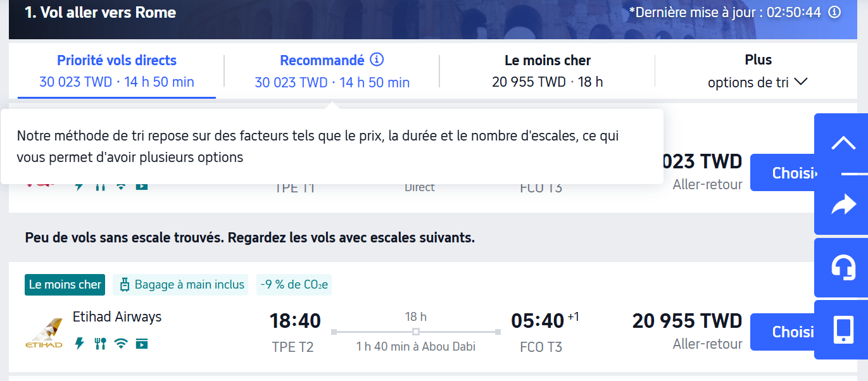Expand the Plus options de tri dropdown
The width and height of the screenshot is (868, 381).
pyautogui.click(x=758, y=71)
